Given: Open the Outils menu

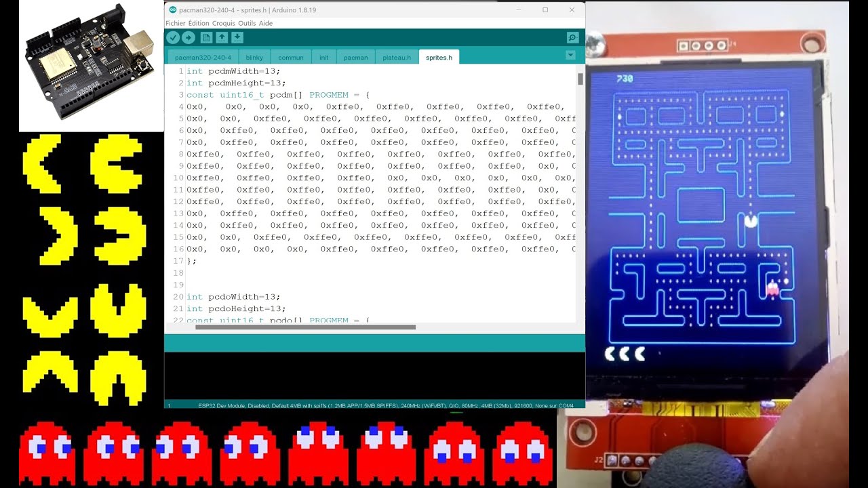Looking at the screenshot, I should coord(247,23).
